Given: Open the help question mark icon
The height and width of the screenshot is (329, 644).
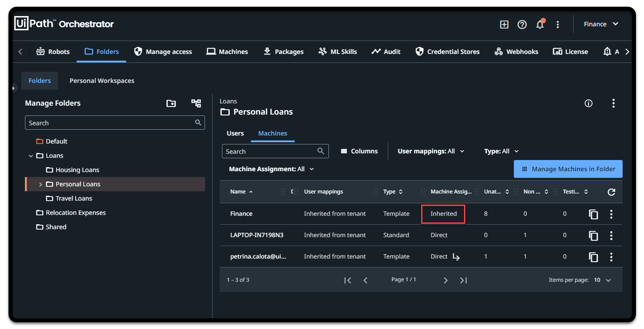Looking at the screenshot, I should point(522,25).
